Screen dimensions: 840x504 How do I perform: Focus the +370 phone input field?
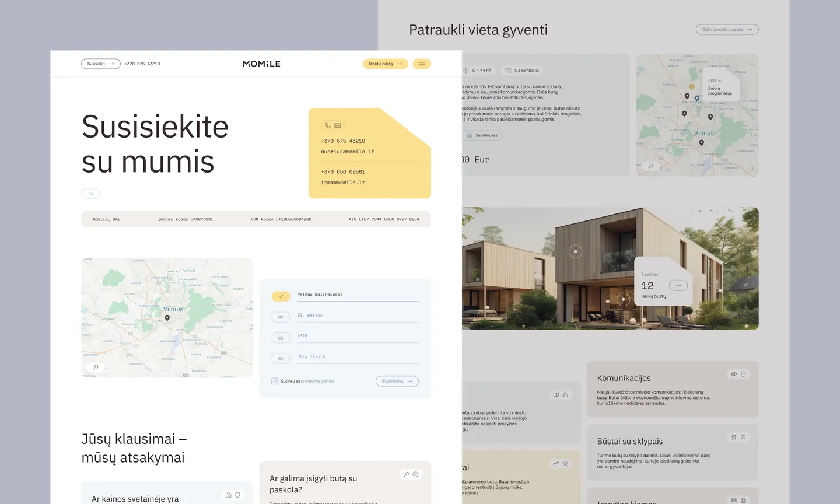[358, 337]
